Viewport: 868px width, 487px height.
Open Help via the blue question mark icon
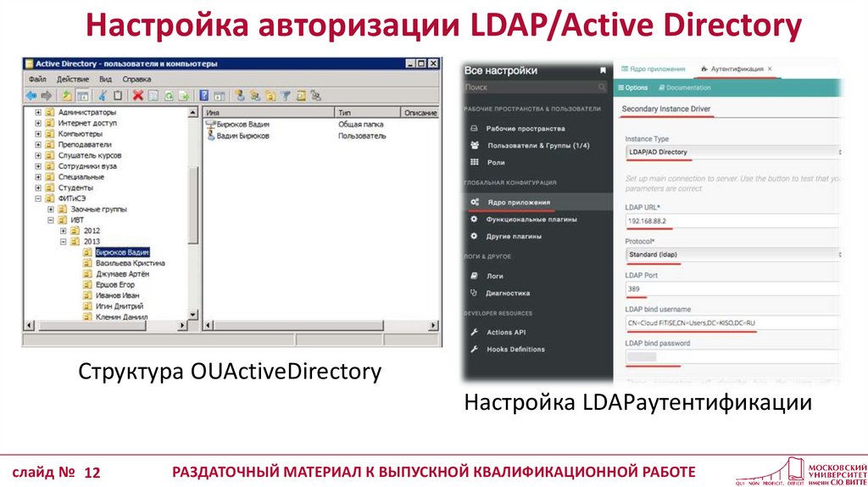pyautogui.click(x=204, y=96)
